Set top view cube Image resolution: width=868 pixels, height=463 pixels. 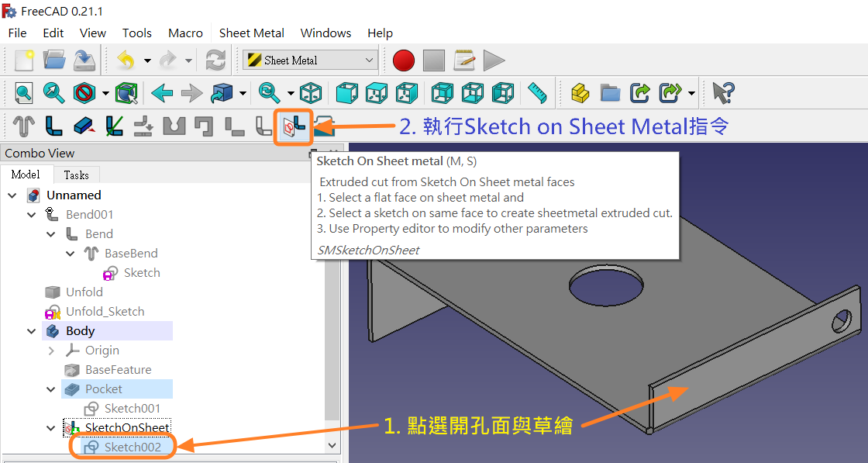click(x=377, y=93)
